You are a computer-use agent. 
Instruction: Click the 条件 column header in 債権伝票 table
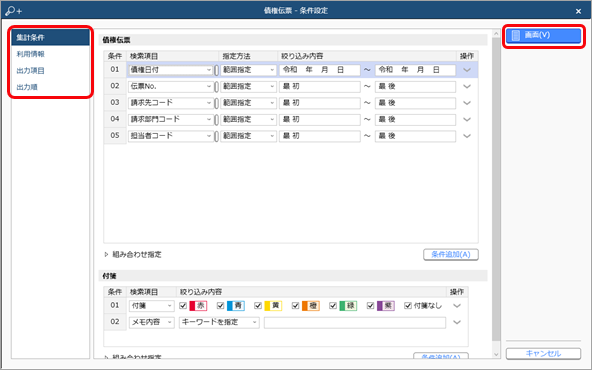[115, 56]
